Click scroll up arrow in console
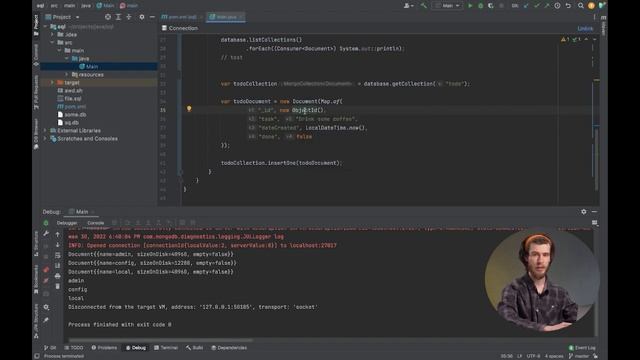The width and height of the screenshot is (640, 360). coord(58,234)
